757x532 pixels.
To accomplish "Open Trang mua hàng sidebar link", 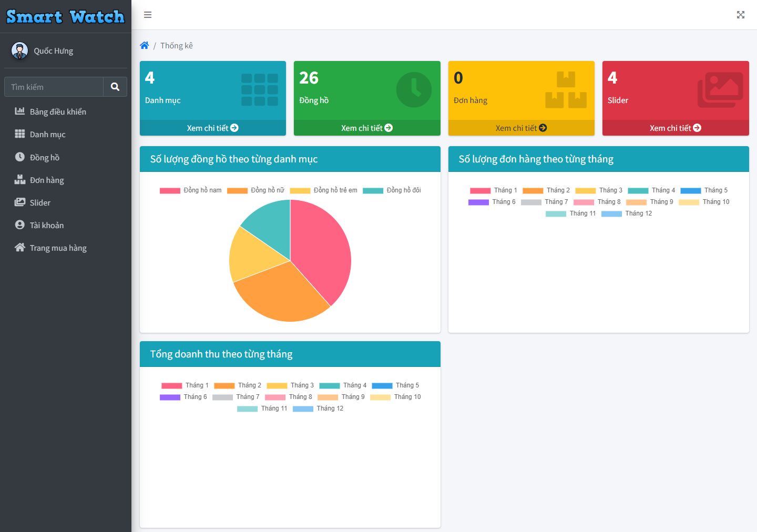I will pos(58,248).
